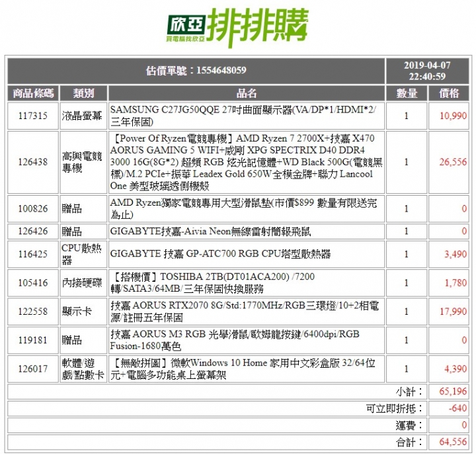Select product code 100826

tap(33, 209)
